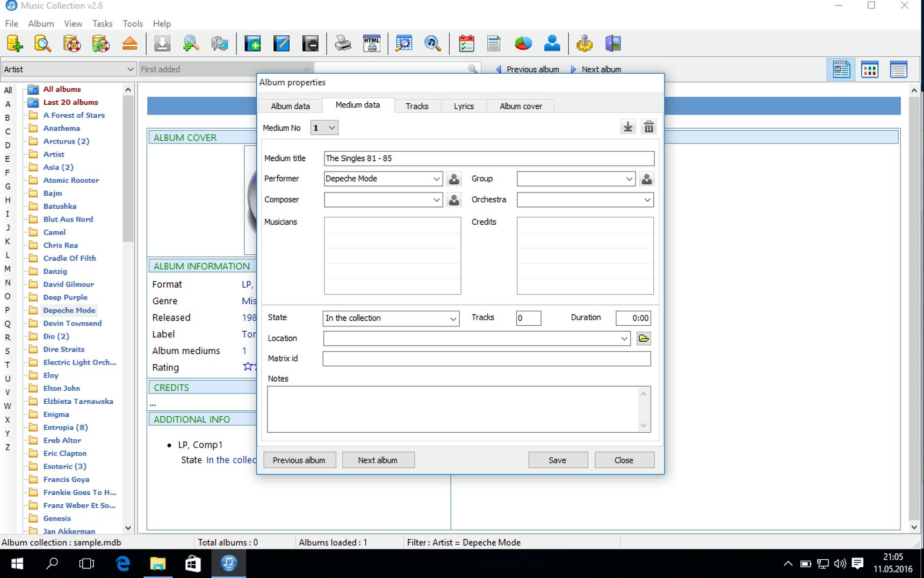Open the Tracks tab
The height and width of the screenshot is (578, 924).
tap(417, 106)
